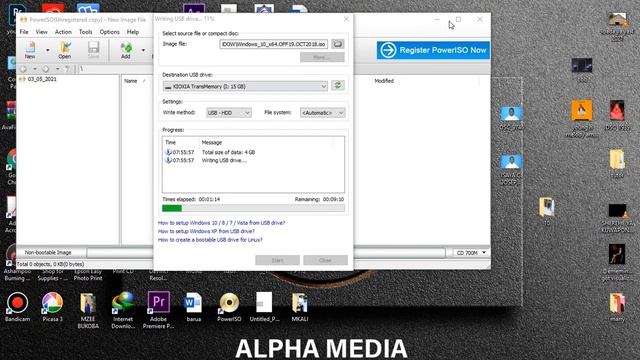Select the 'Writing USB drive...' message row
Image resolution: width=640 pixels, height=360 pixels.
pyautogui.click(x=224, y=160)
